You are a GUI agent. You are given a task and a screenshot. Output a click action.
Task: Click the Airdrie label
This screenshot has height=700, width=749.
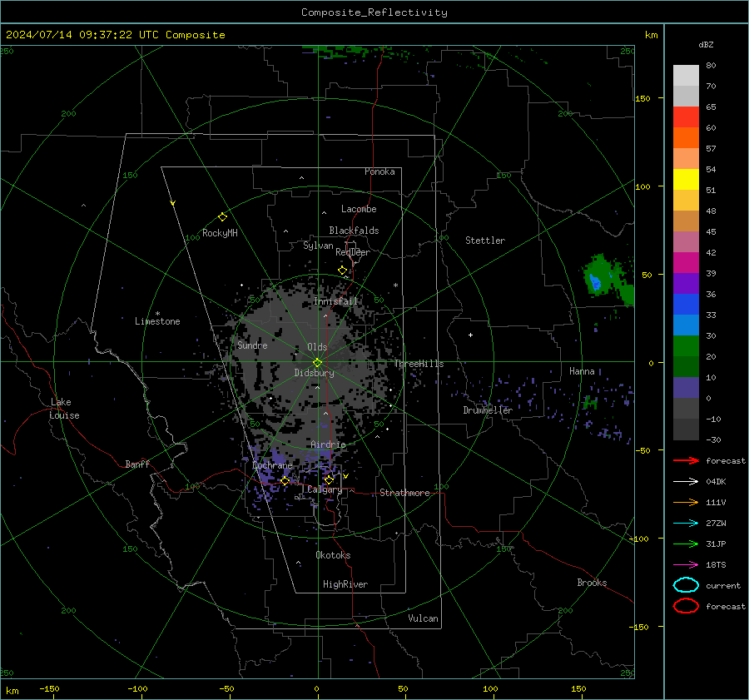point(328,444)
